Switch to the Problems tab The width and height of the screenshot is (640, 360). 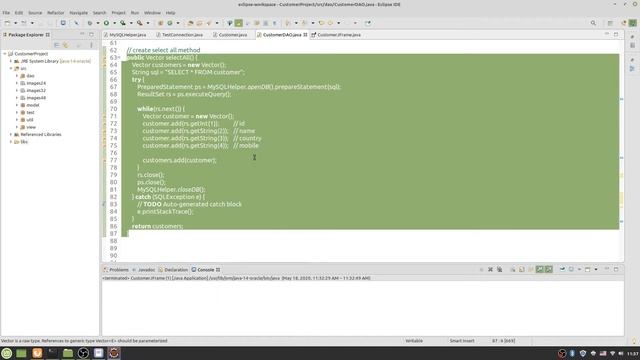(119, 270)
